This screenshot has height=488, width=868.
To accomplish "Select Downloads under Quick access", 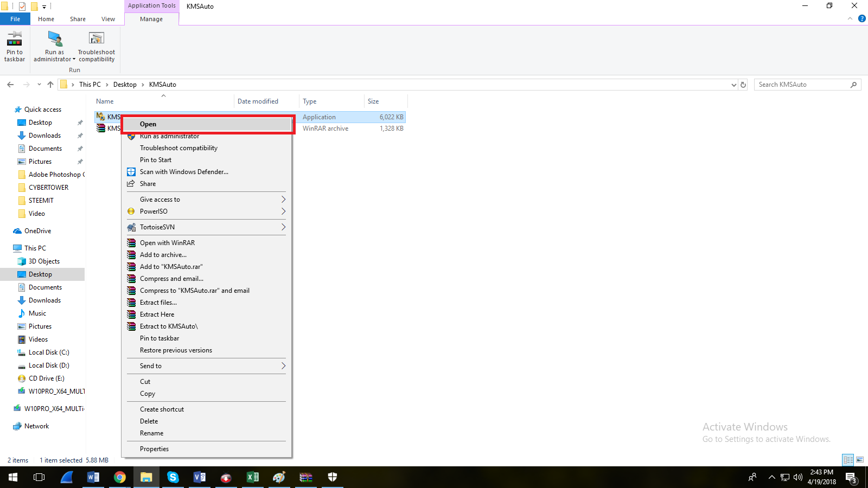I will (44, 136).
